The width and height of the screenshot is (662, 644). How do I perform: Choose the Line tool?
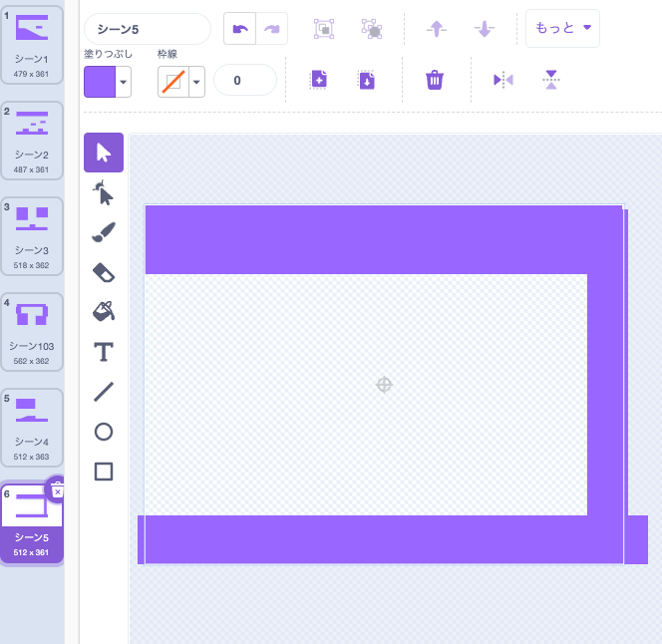coord(104,392)
